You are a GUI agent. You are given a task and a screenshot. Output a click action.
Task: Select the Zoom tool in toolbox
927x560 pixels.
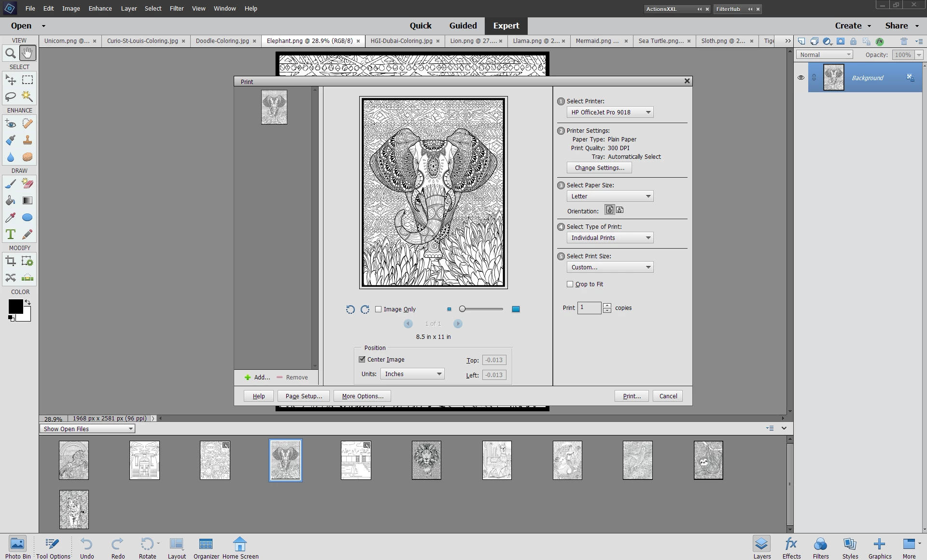point(10,53)
